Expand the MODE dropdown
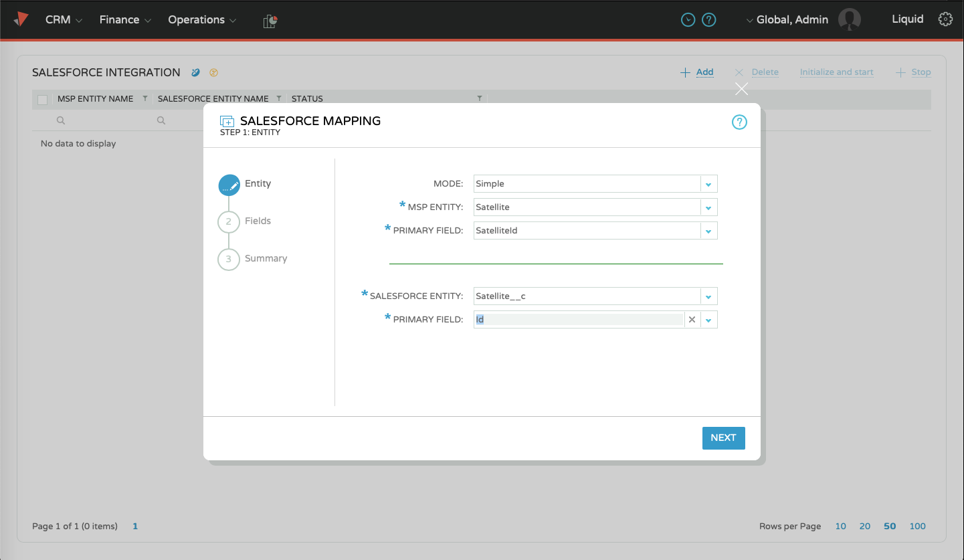This screenshot has width=964, height=560. pyautogui.click(x=708, y=184)
